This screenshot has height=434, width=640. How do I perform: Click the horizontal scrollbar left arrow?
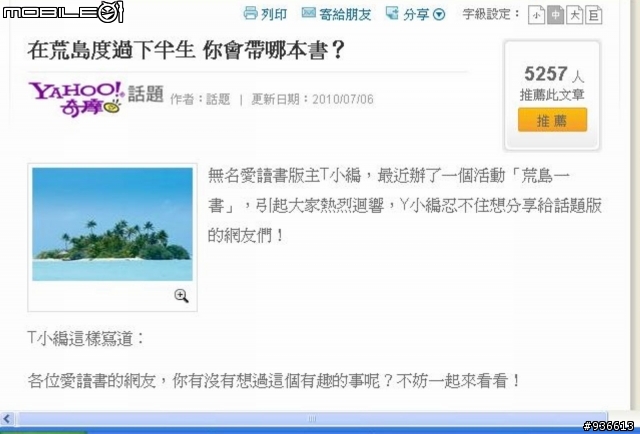(x=7, y=418)
